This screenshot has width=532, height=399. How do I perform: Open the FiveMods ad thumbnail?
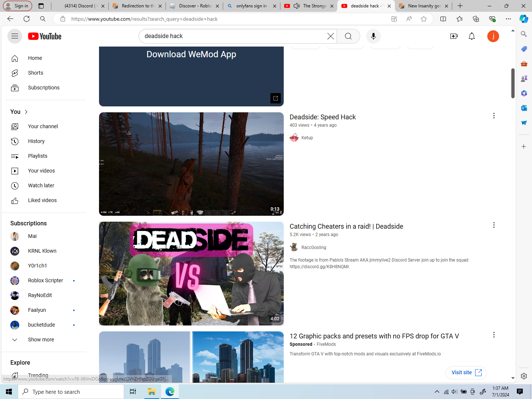pos(191,357)
